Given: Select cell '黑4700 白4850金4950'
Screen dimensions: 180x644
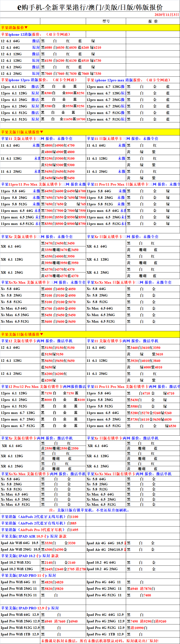Looking at the screenshot, I should tap(63, 309).
